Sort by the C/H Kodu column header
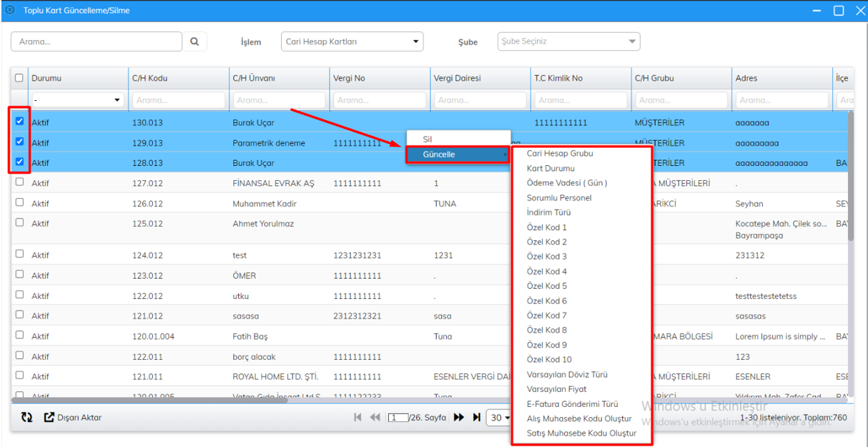Viewport: 868px width, 447px height. pos(150,78)
